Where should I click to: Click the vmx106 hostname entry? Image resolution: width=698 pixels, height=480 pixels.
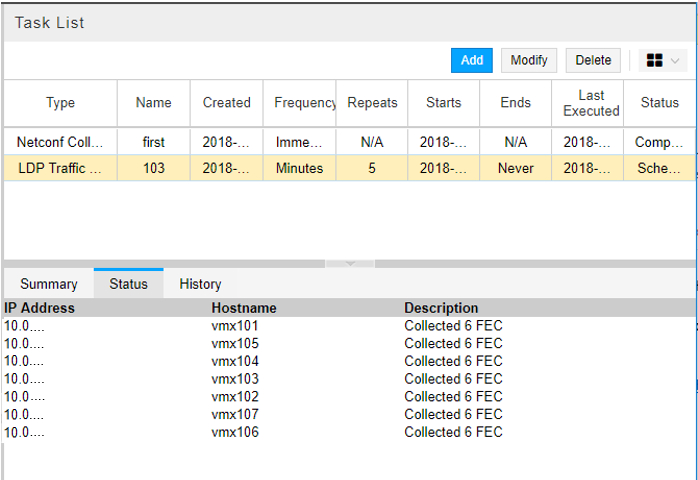pyautogui.click(x=235, y=432)
